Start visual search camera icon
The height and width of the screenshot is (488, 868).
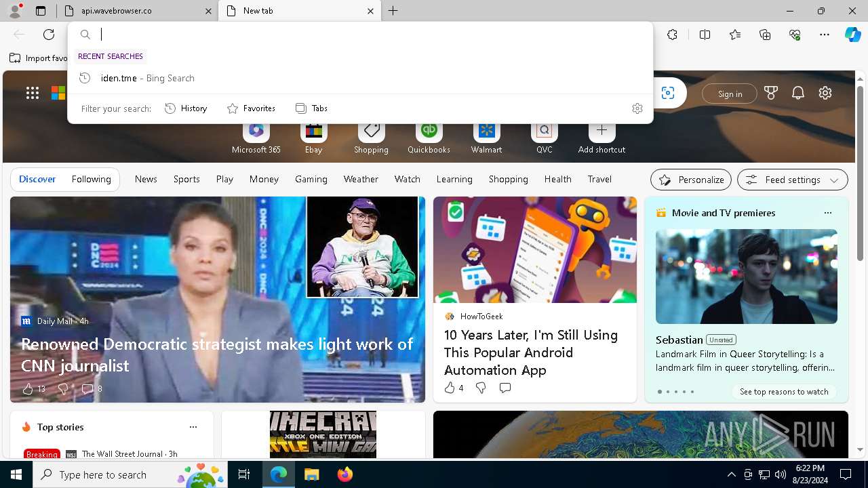(x=668, y=94)
